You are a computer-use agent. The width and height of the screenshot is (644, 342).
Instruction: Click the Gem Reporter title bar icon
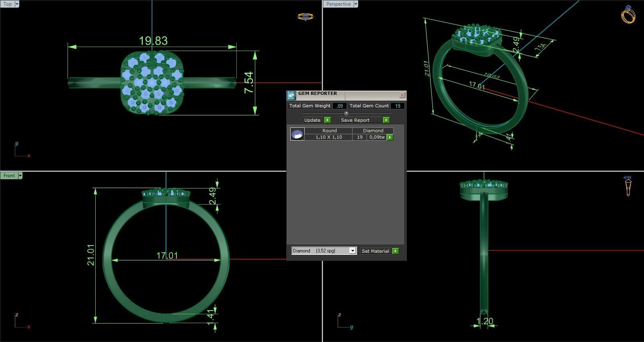pos(291,95)
